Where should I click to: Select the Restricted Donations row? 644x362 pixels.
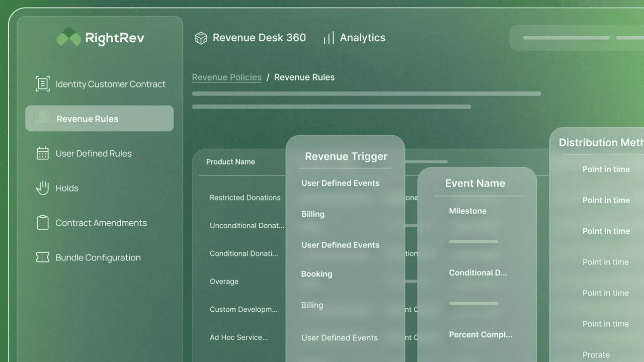click(x=245, y=198)
